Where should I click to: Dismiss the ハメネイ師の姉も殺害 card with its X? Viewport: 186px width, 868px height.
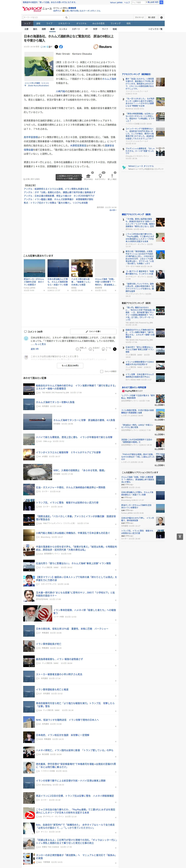pos(92,290)
